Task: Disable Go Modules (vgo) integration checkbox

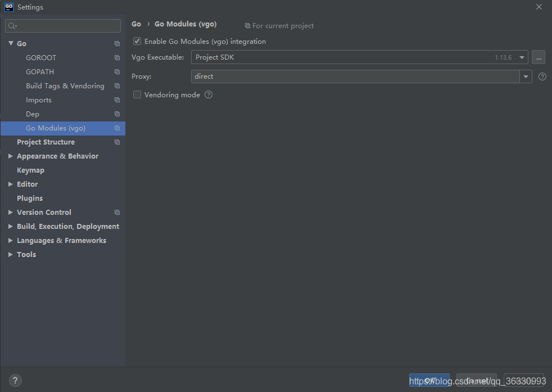Action: [137, 41]
